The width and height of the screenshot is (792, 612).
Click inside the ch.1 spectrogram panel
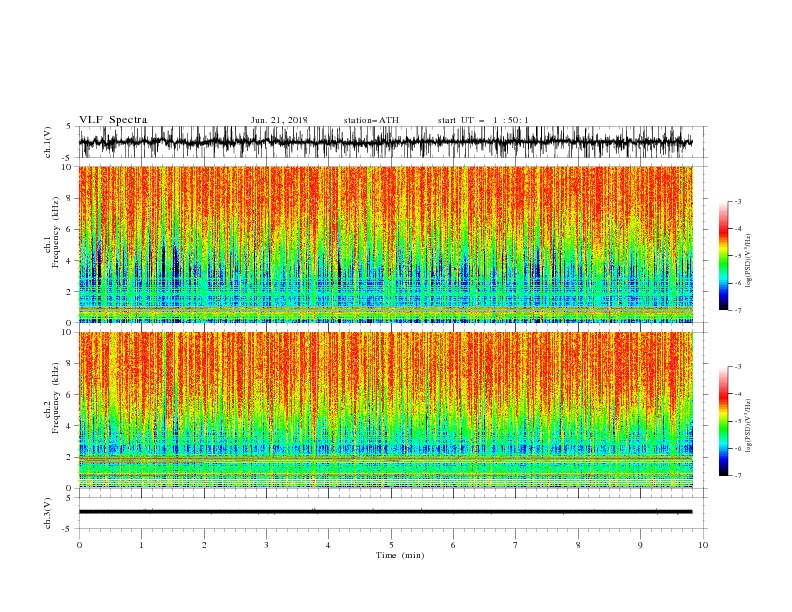[x=385, y=244]
